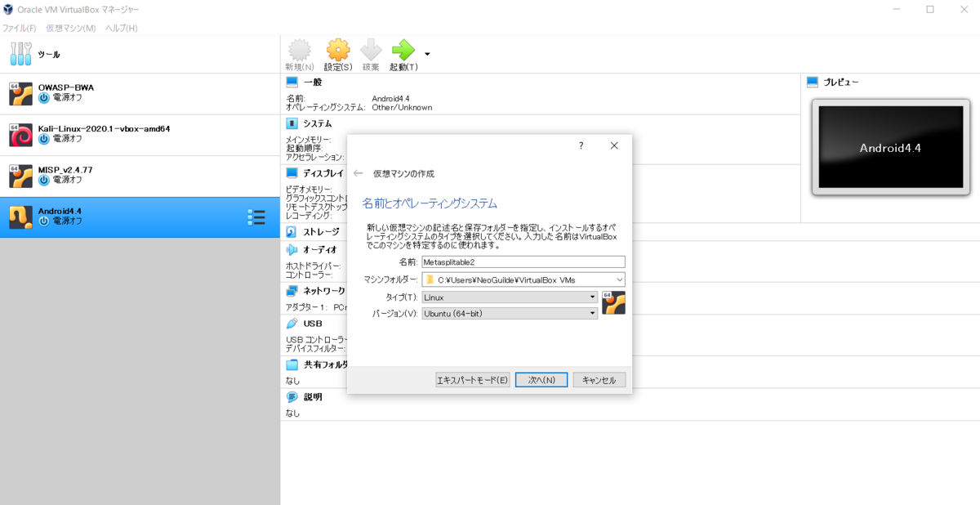Screen dimensions: 980x505
Task: Select the Tools (ツール) icon
Action: point(21,54)
